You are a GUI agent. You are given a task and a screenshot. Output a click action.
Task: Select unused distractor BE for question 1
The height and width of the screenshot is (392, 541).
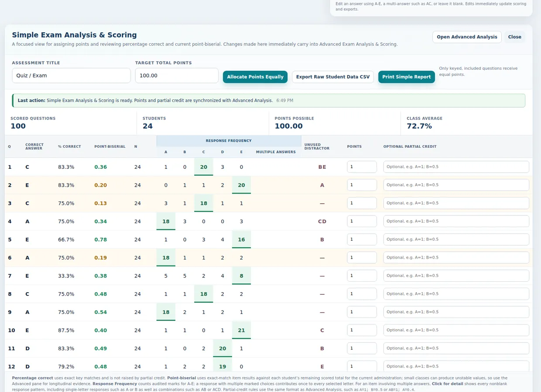pyautogui.click(x=322, y=167)
